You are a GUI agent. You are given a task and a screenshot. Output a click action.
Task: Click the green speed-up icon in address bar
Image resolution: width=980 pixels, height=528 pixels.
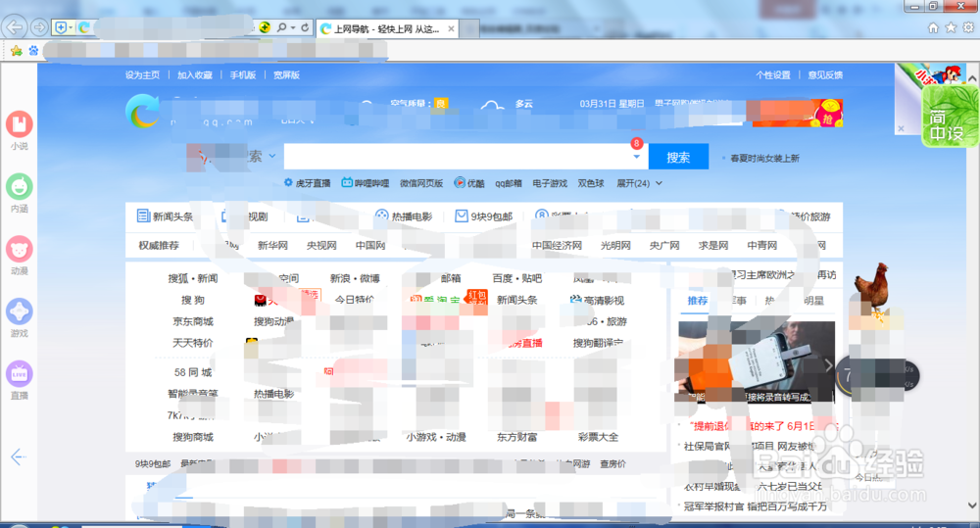click(265, 26)
